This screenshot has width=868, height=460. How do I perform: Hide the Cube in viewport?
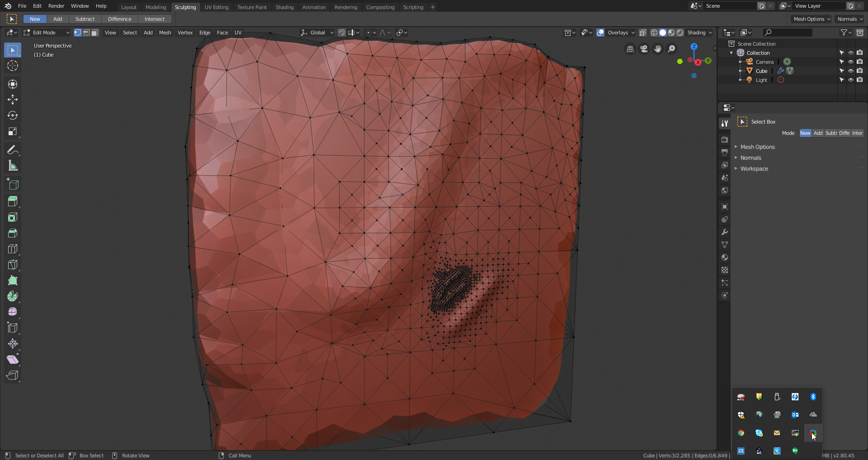850,71
